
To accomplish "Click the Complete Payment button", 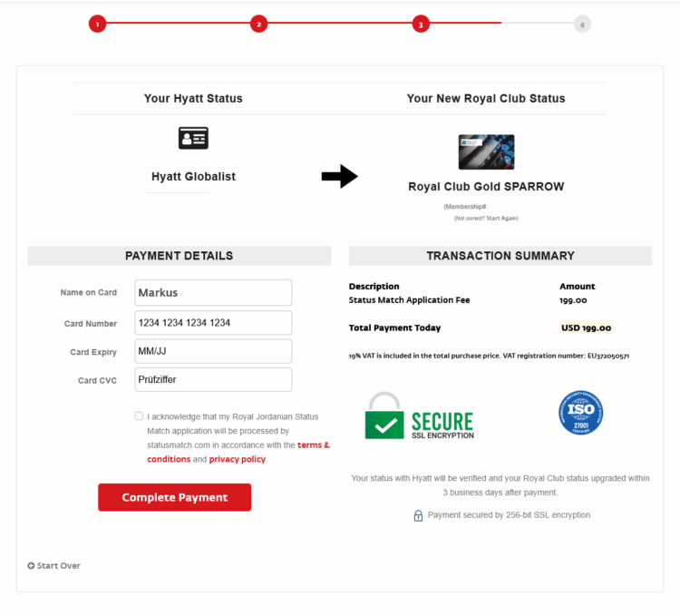I will (x=174, y=497).
